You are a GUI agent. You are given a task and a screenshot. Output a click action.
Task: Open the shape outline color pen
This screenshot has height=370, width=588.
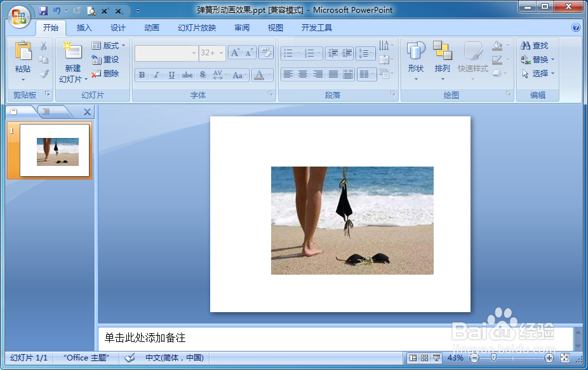click(498, 60)
